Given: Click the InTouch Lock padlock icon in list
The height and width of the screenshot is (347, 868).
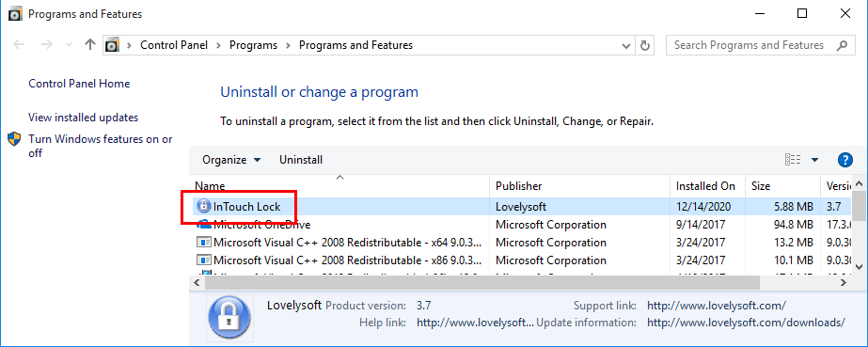Looking at the screenshot, I should [x=204, y=207].
